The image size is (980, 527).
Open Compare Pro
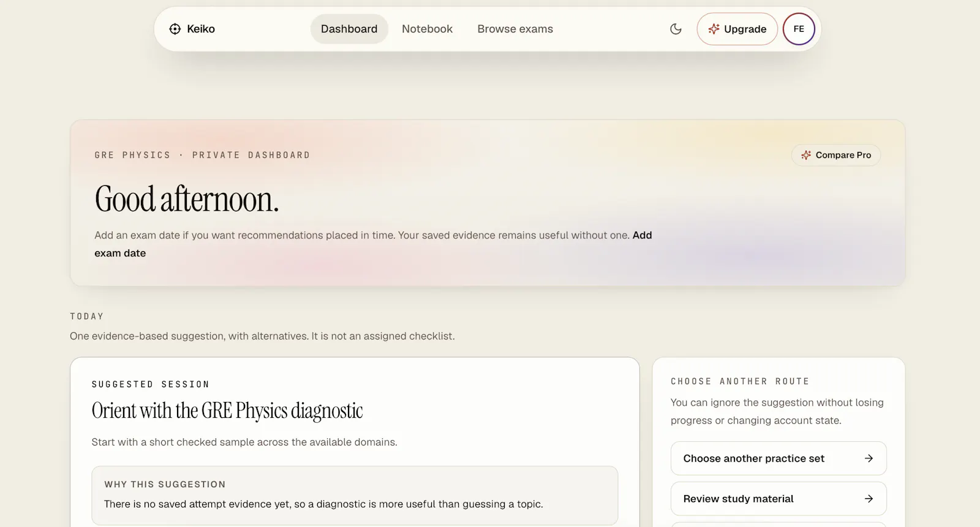(836, 155)
